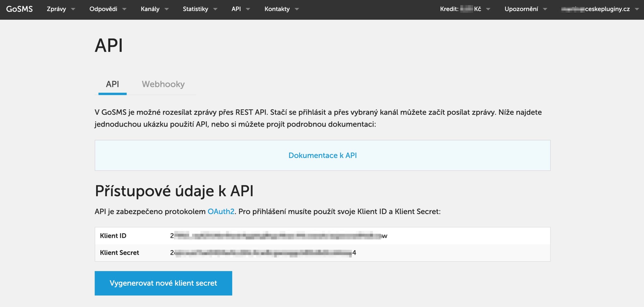
Task: Open the Dokumentace k API link
Action: (x=322, y=156)
